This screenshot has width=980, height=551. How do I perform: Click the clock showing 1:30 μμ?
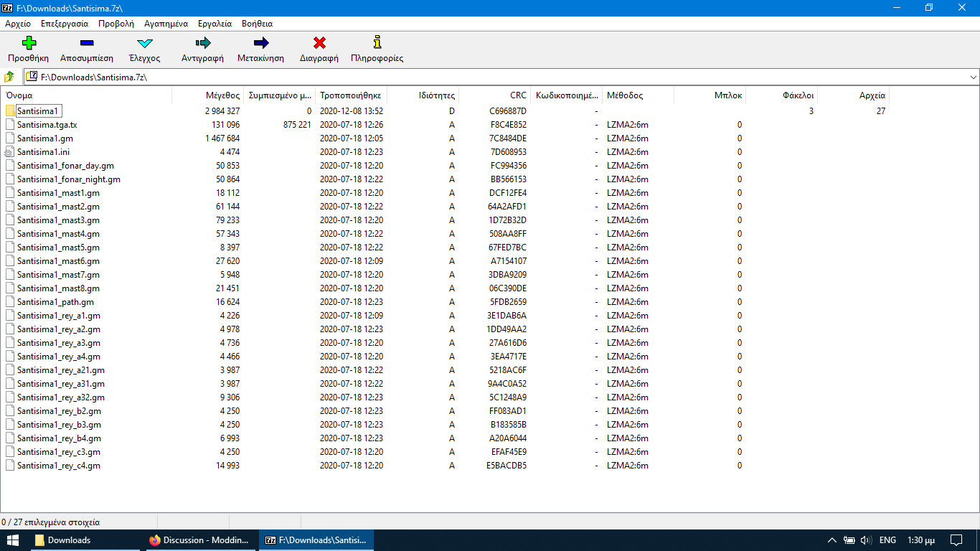coord(921,540)
